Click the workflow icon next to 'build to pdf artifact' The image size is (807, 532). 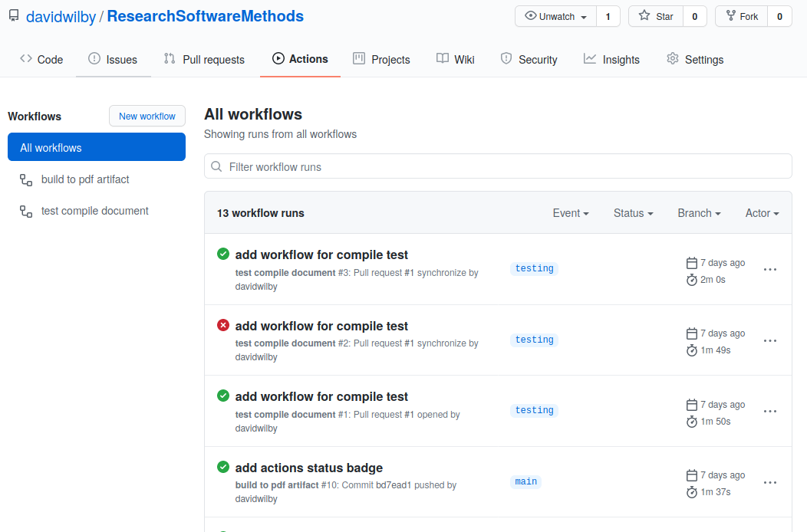26,180
